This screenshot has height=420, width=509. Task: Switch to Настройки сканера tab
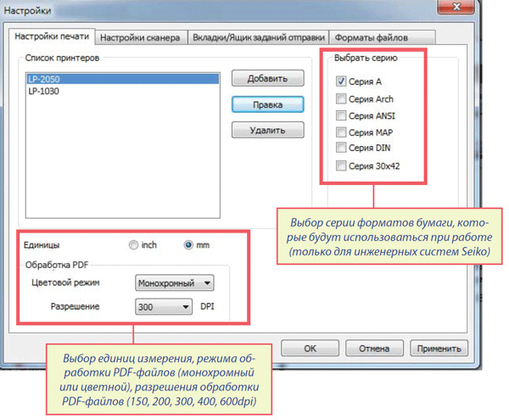point(138,37)
